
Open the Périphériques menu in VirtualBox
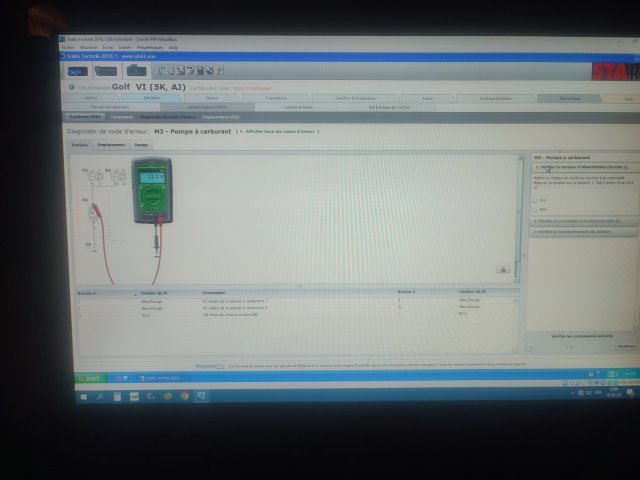[x=150, y=47]
